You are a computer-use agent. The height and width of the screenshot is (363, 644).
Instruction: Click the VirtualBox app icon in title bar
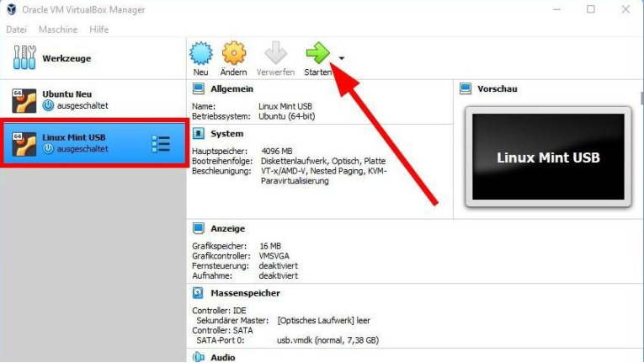point(12,9)
